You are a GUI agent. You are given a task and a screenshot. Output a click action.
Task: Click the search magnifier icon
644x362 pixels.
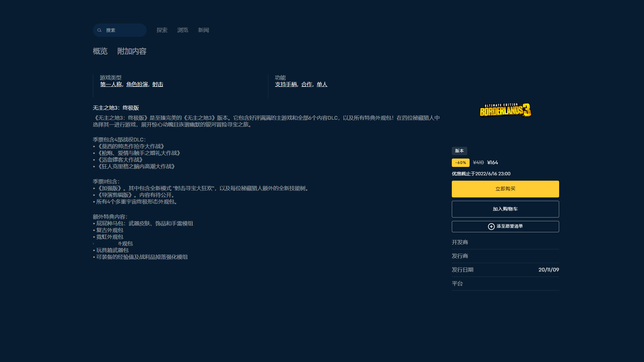click(x=99, y=30)
